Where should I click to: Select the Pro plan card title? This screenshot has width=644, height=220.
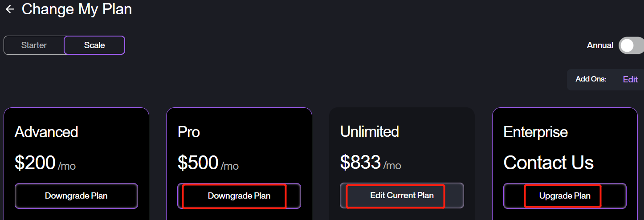coord(189,132)
